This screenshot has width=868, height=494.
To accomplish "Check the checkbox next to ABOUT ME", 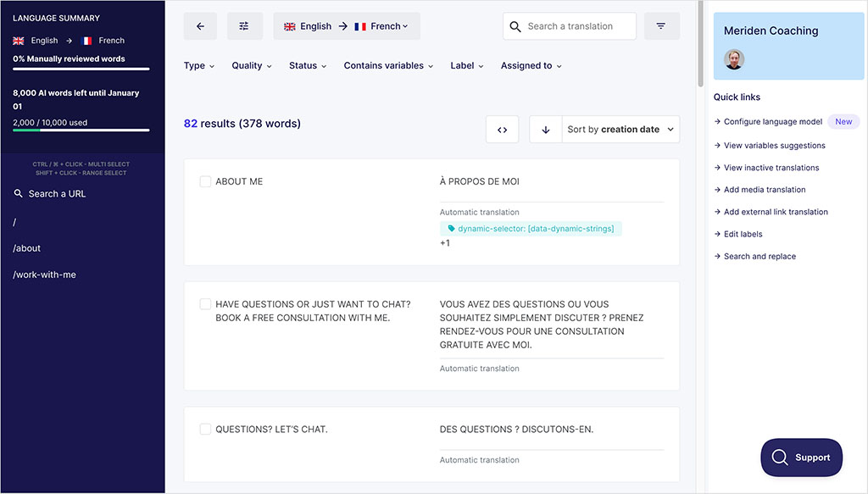I will [x=204, y=180].
